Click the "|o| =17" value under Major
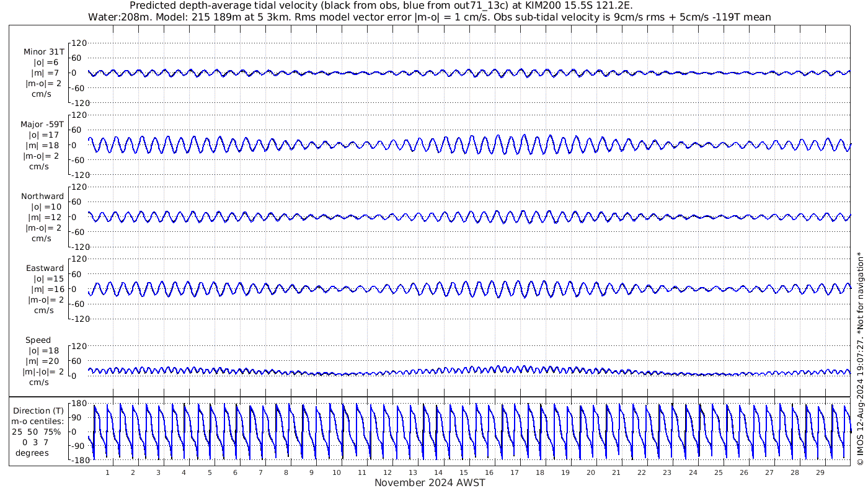 (x=44, y=135)
